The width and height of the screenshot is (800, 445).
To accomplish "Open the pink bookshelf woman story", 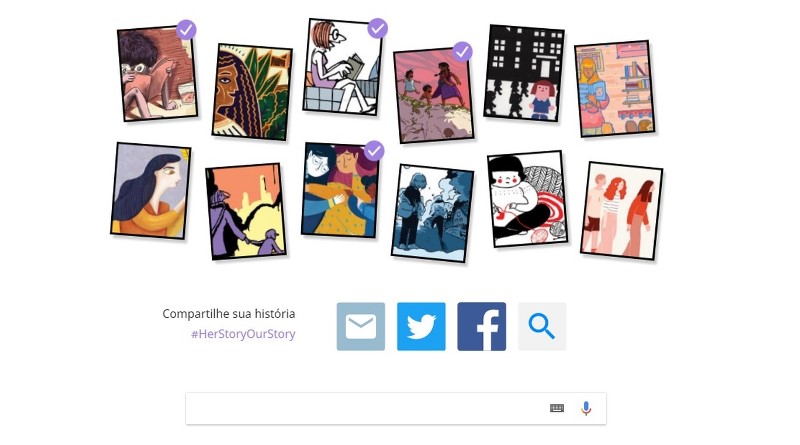I will tap(614, 88).
